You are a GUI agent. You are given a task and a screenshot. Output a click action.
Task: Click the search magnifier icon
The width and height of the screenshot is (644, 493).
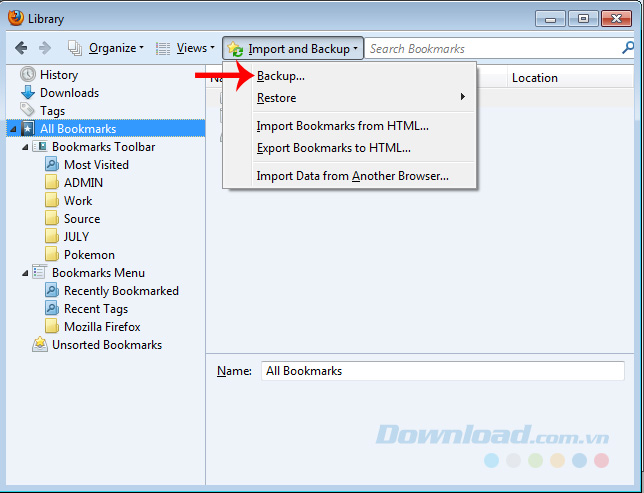click(628, 48)
